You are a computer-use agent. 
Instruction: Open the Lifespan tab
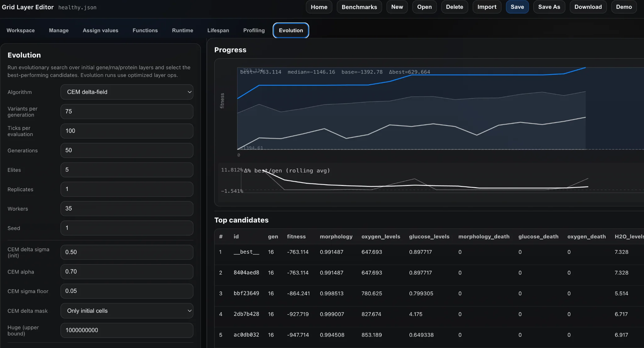point(218,30)
